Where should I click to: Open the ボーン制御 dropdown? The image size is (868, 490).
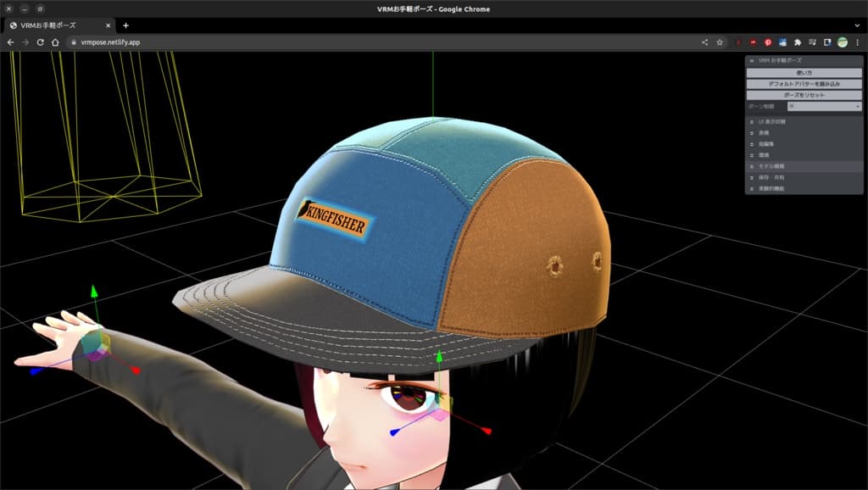825,106
